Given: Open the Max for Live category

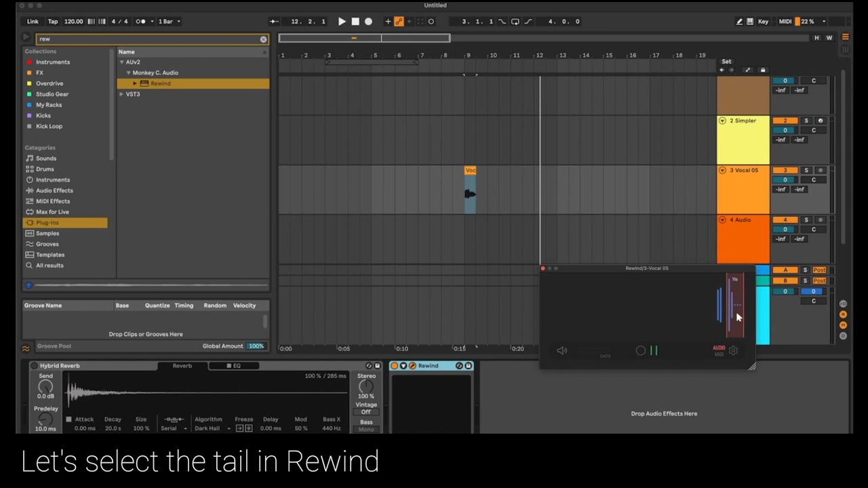Looking at the screenshot, I should click(52, 212).
